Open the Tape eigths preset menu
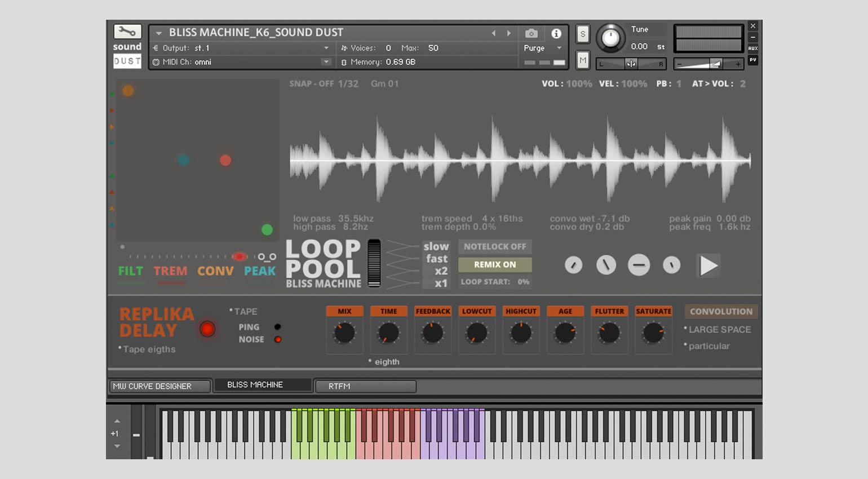Viewport: 868px width, 479px height. pos(147,349)
